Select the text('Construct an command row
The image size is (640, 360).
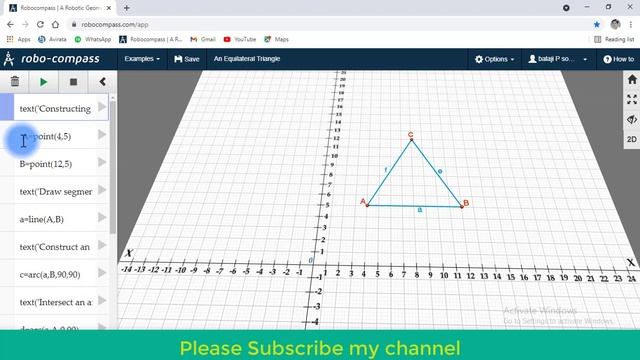pos(55,247)
